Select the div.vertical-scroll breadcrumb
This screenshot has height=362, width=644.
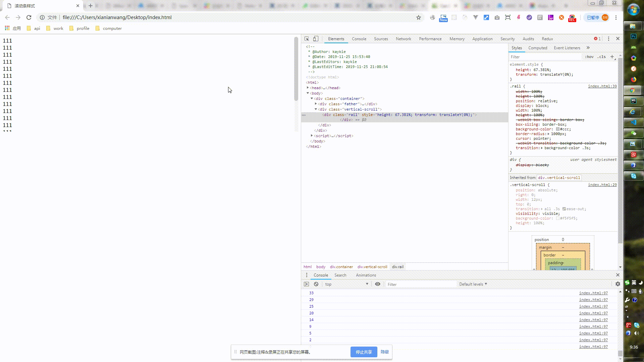(x=372, y=267)
